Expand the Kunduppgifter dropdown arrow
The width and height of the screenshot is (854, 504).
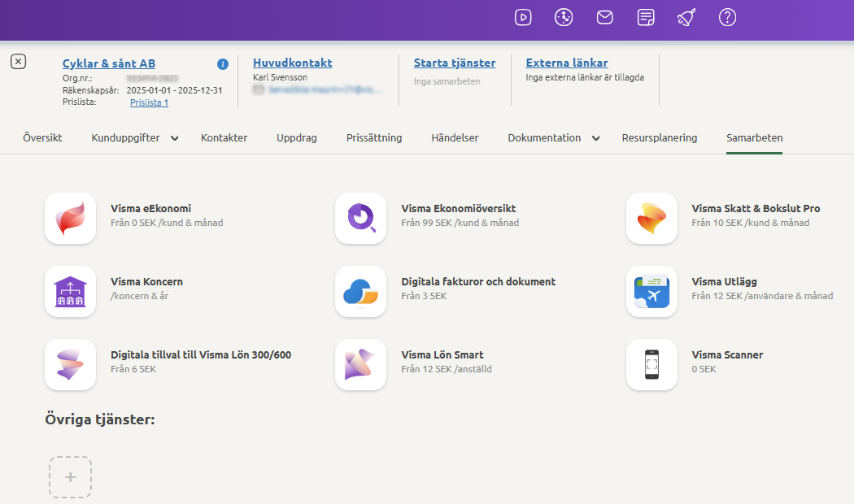(174, 138)
